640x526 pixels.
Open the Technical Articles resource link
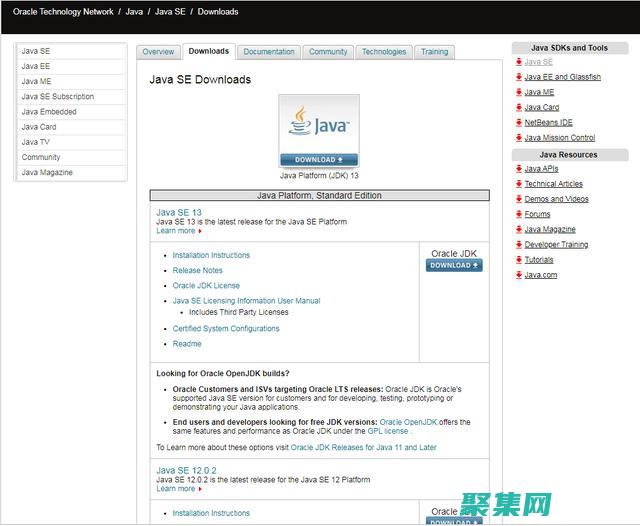tap(553, 184)
